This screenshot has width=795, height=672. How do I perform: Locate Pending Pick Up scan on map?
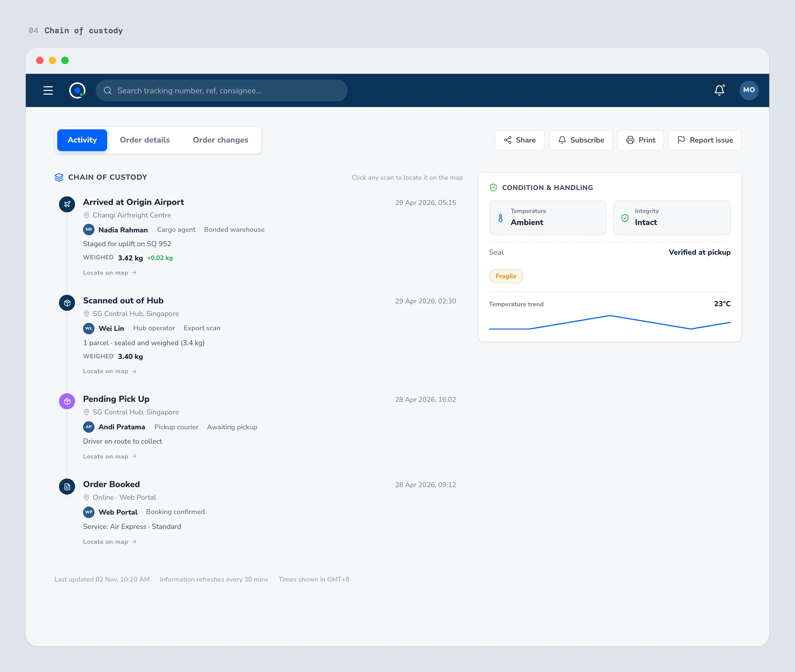click(110, 456)
